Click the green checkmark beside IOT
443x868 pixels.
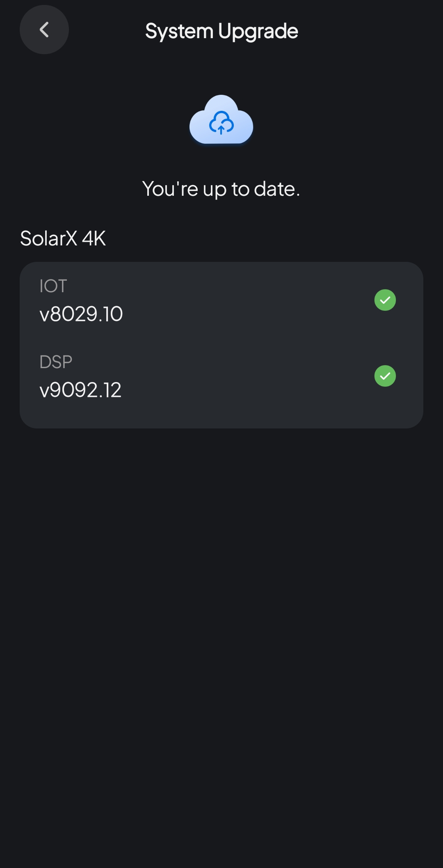385,300
